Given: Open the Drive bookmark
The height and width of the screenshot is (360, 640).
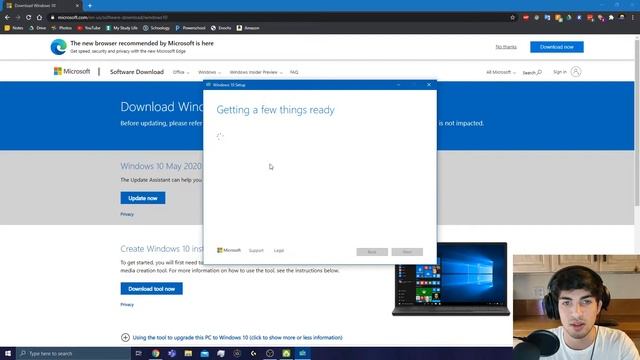Looking at the screenshot, I should coord(38,28).
